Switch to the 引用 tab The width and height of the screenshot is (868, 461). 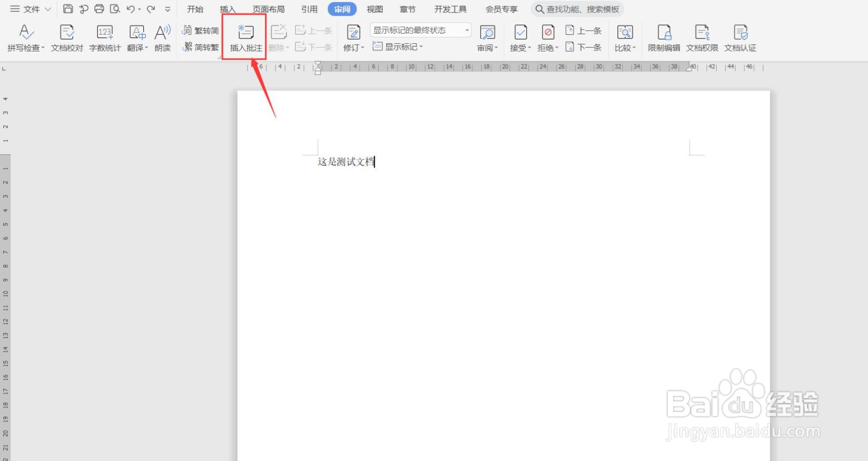pyautogui.click(x=309, y=9)
